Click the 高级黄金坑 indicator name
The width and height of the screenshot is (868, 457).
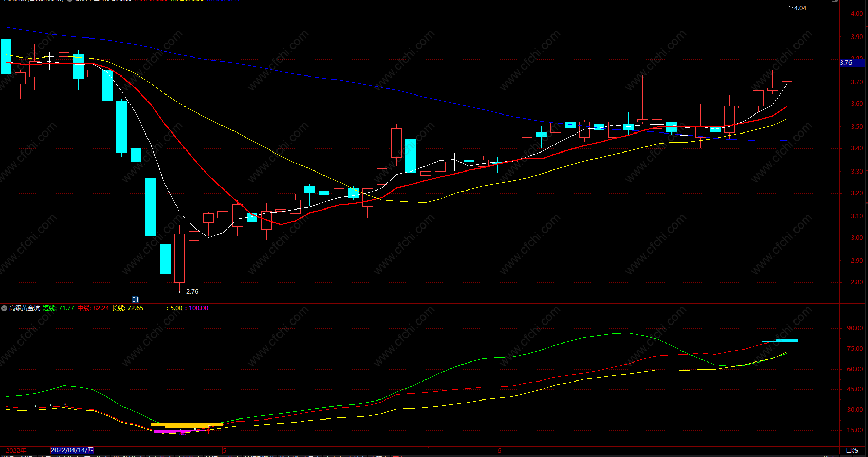[x=25, y=308]
